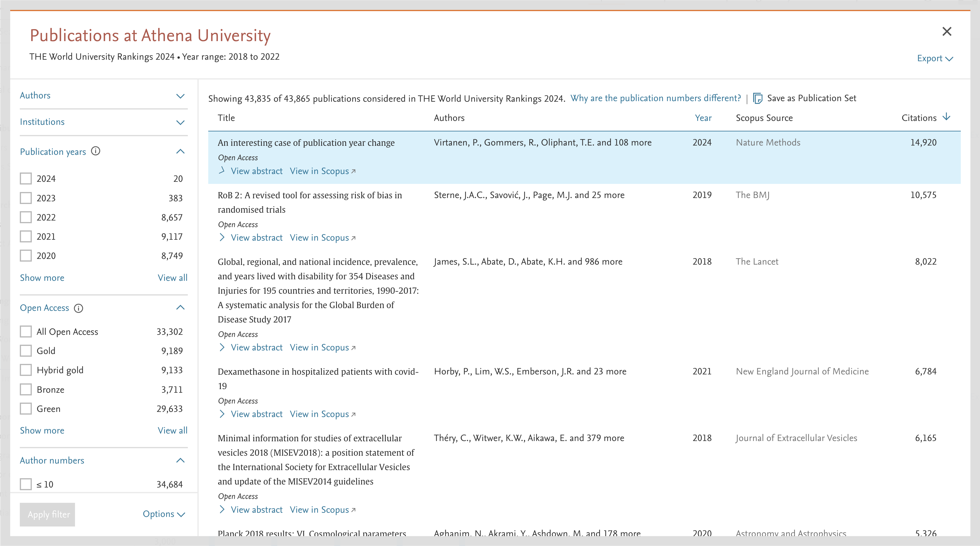
Task: Click View abstract for The Lancet article
Action: (257, 347)
